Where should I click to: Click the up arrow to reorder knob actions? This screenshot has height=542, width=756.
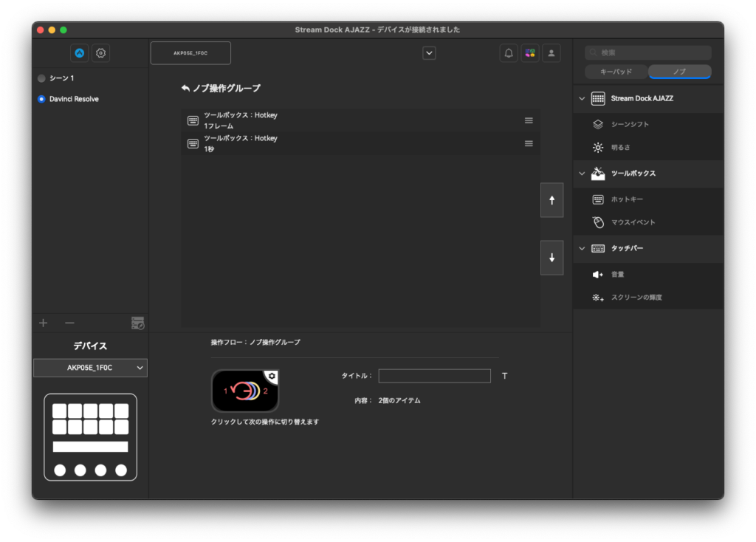[551, 199]
